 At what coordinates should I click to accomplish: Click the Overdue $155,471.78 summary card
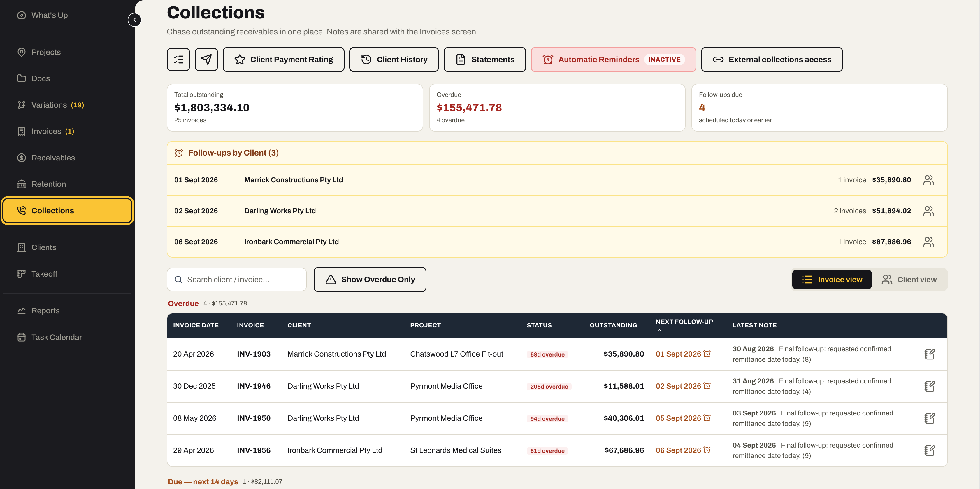click(557, 107)
